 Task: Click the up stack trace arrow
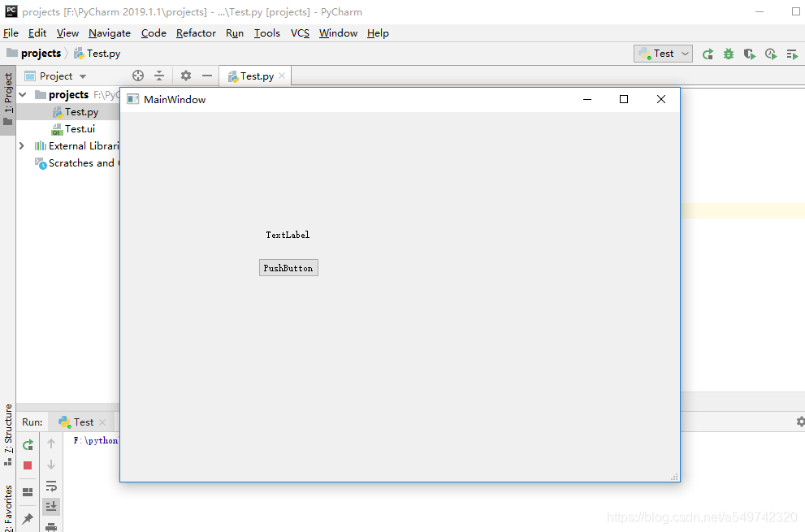click(51, 443)
